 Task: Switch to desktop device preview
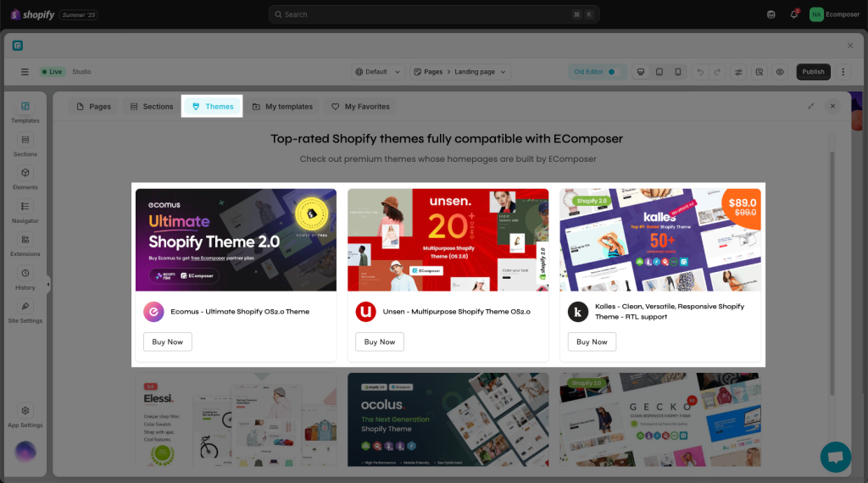tap(641, 72)
